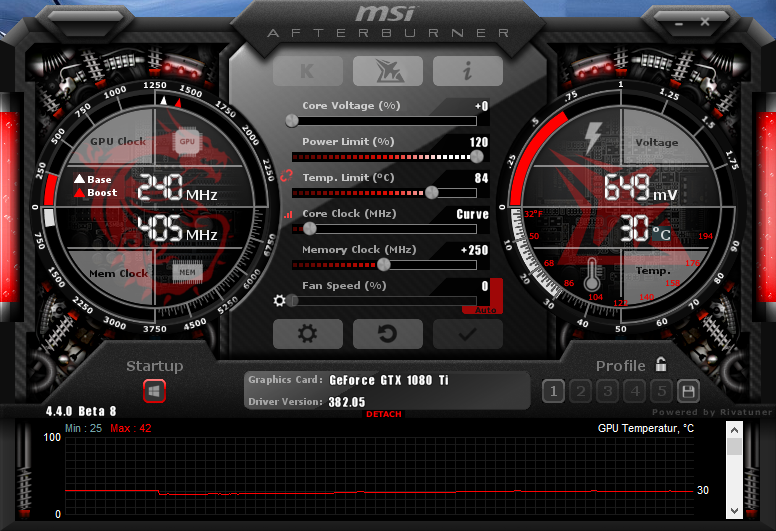Screen dimensions: 776x531
Task: Click the MSI dragon jet logo button
Action: point(388,71)
